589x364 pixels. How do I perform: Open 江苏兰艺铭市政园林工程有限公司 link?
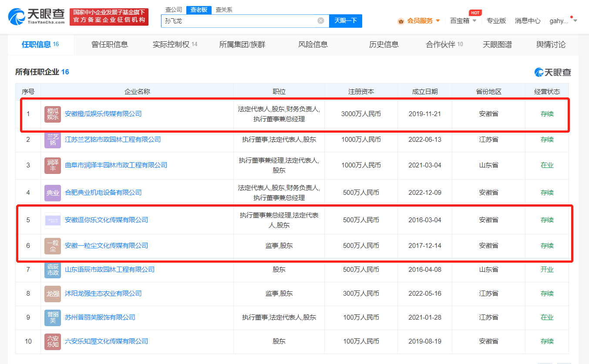pyautogui.click(x=113, y=140)
